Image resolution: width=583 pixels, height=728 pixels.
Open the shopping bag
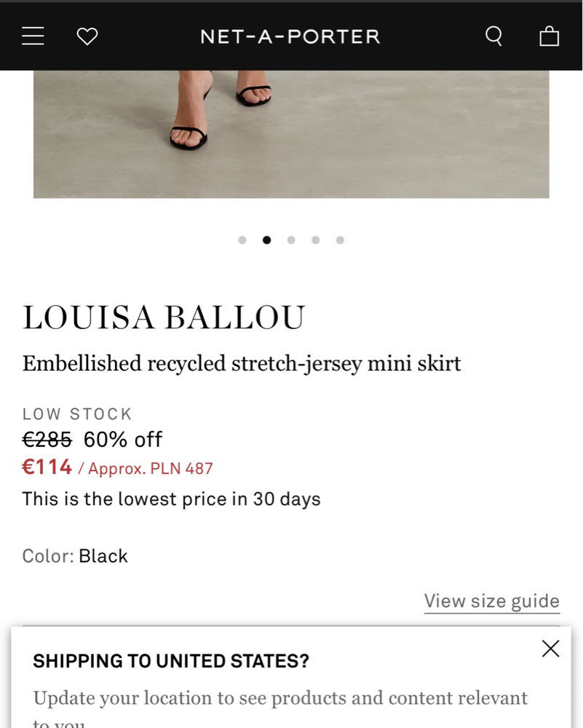pyautogui.click(x=549, y=36)
